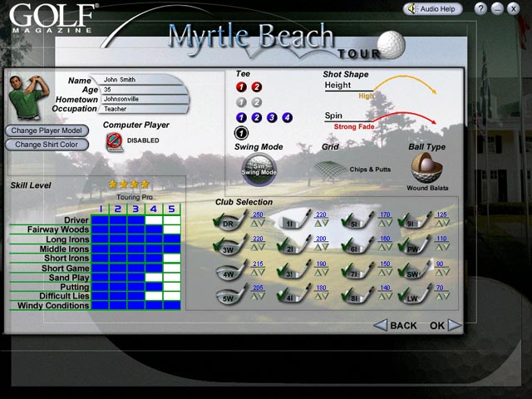The image size is (532, 399).
Task: Select the 5W club icon
Action: point(232,294)
